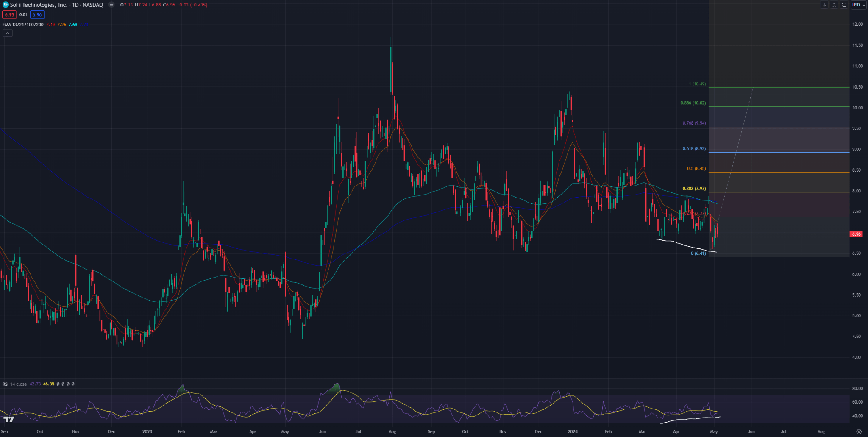The width and height of the screenshot is (868, 437).
Task: Click the gray minus badge beside the symbol title
Action: point(111,4)
